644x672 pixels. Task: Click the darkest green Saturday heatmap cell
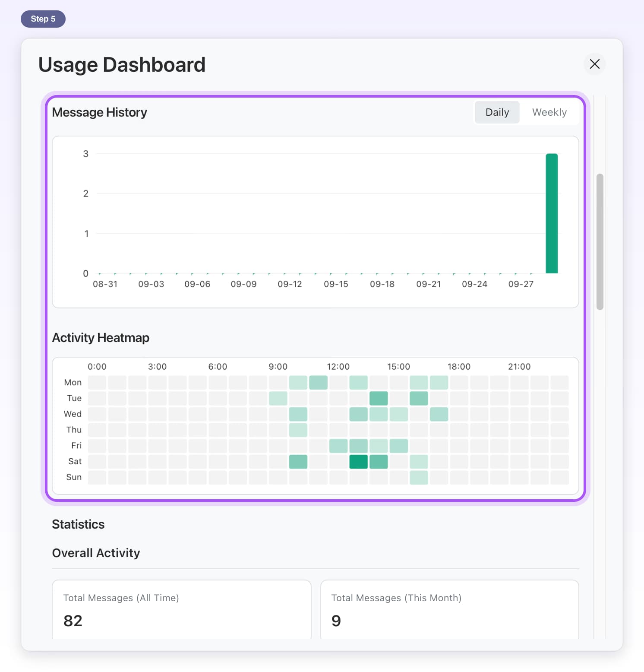click(358, 462)
